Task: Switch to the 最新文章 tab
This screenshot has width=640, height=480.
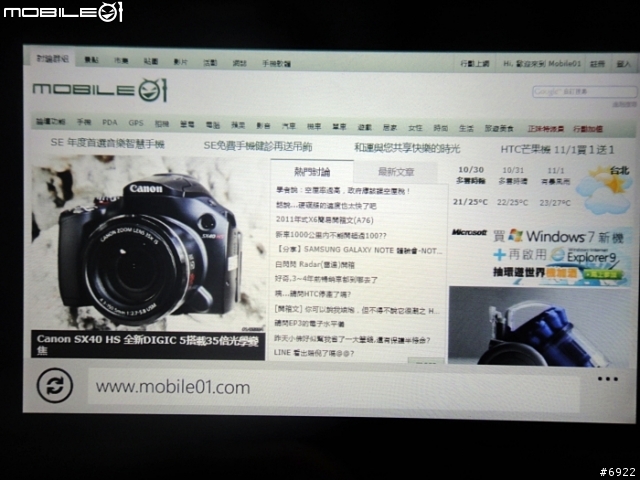Action: (x=396, y=172)
